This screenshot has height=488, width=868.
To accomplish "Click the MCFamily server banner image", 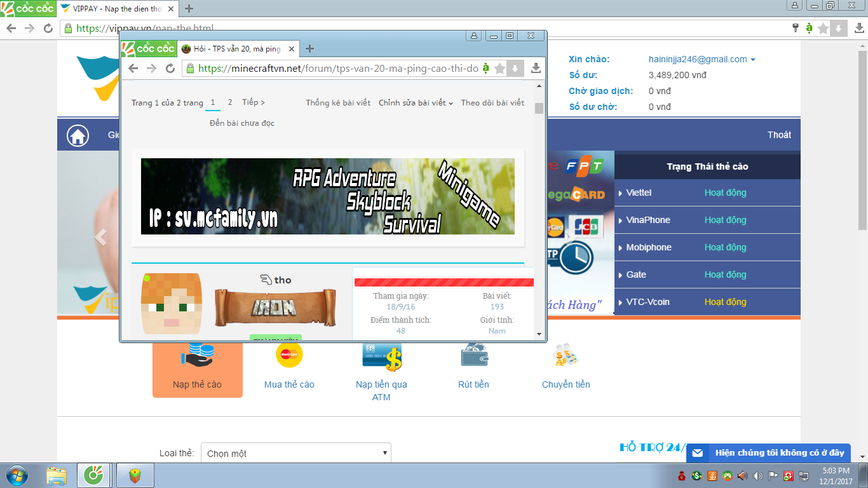I will pos(328,196).
